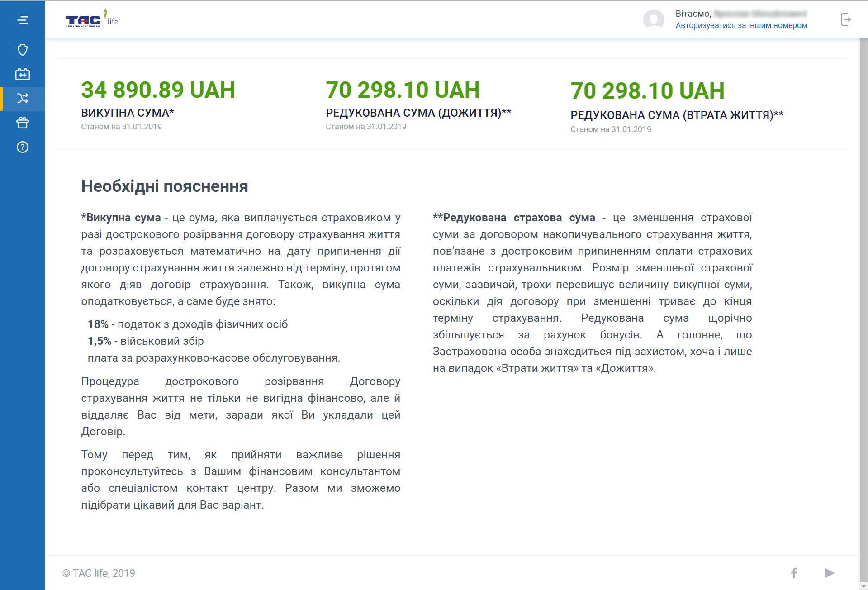Open link Авторизуватися за іншим номером

(x=741, y=25)
